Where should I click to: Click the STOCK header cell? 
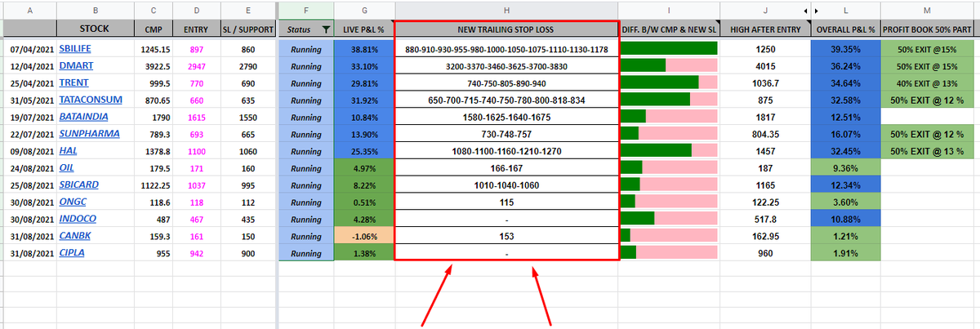pos(96,29)
